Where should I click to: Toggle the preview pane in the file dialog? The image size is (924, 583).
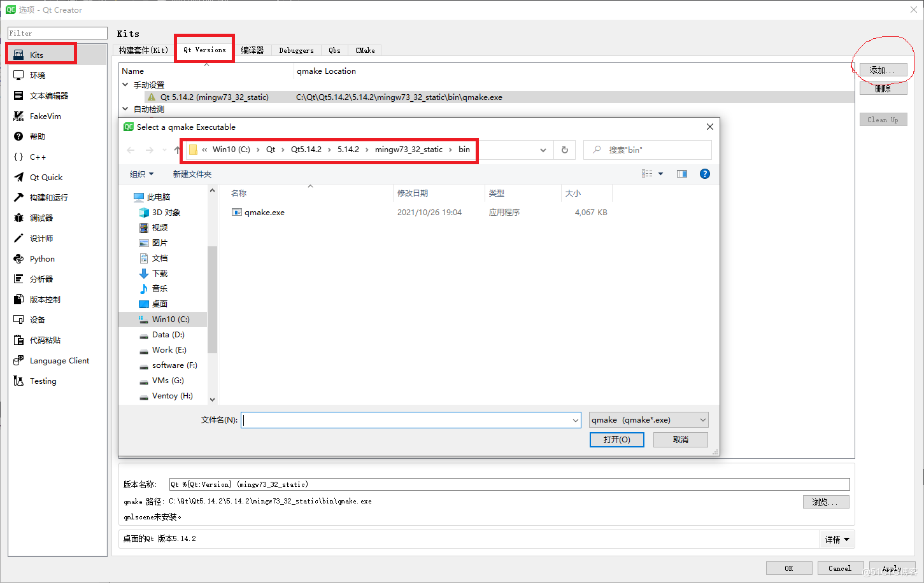pyautogui.click(x=681, y=173)
